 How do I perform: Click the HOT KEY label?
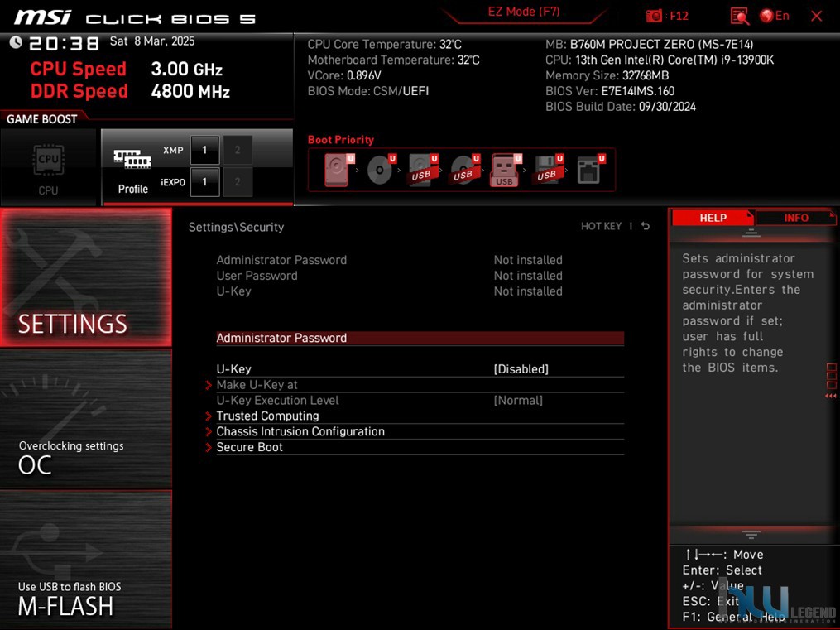click(601, 226)
